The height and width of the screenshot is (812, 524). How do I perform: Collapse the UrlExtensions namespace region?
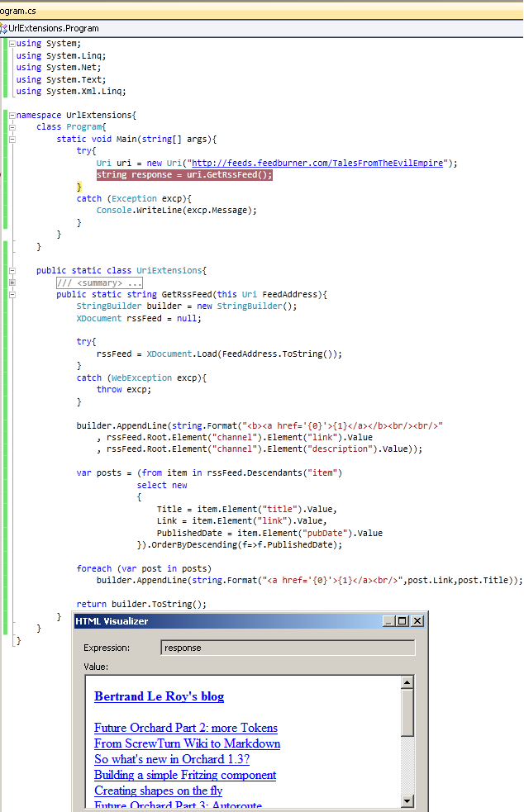click(x=12, y=115)
